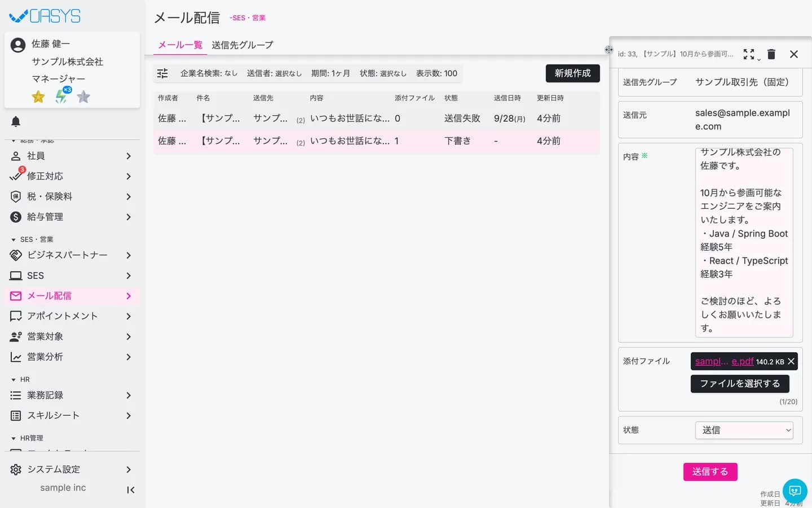Viewport: 812px width, 508px height.
Task: Click the pink 送信する button
Action: tap(710, 472)
